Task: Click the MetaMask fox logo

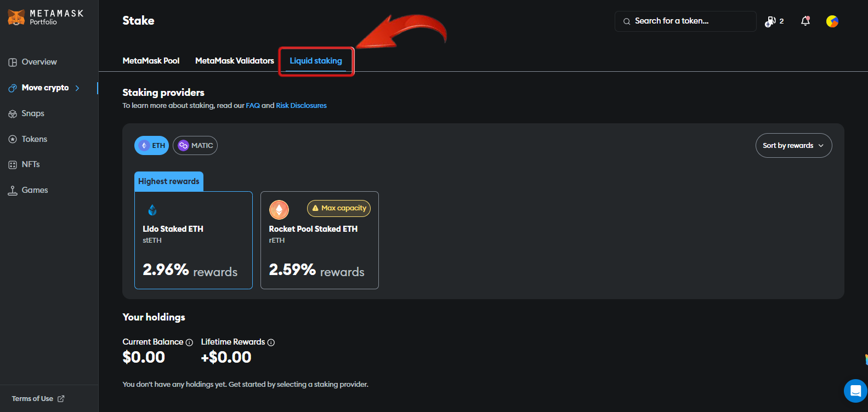Action: (16, 18)
